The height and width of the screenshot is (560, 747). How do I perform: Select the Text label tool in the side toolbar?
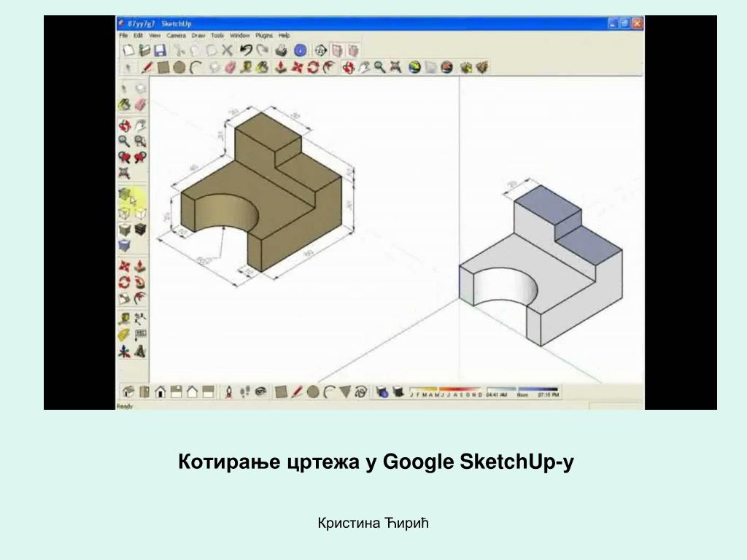pos(140,335)
